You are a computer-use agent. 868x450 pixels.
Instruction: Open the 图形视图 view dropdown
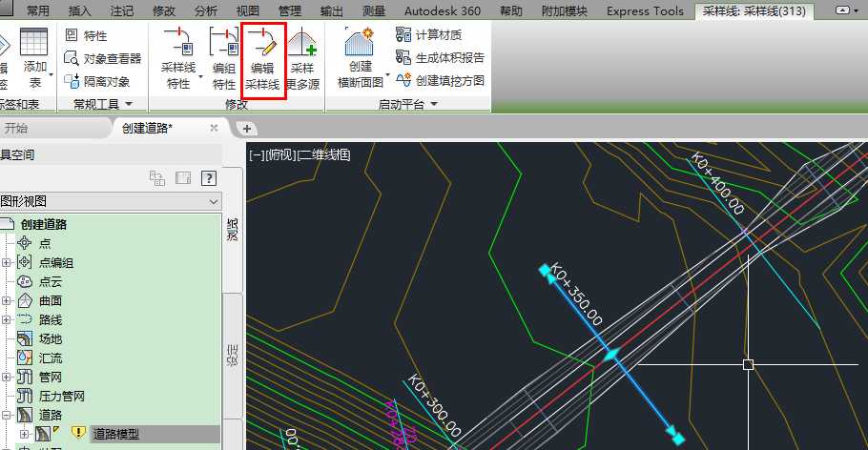coord(214,202)
